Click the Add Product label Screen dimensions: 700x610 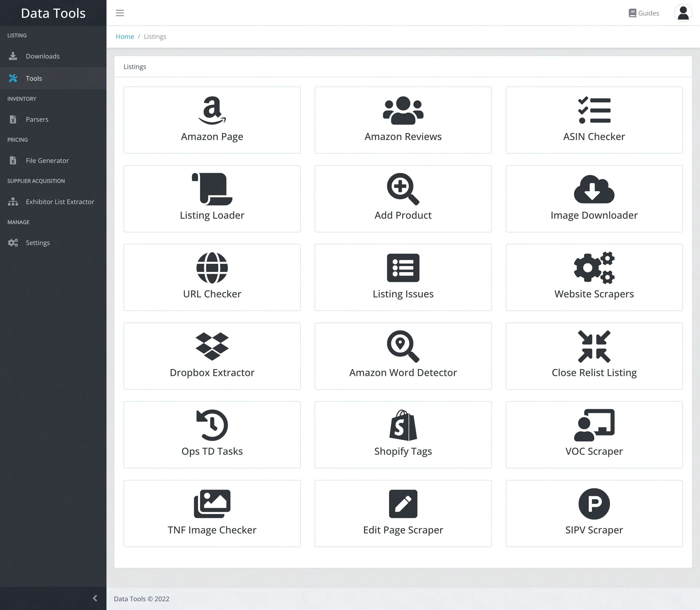pyautogui.click(x=403, y=215)
